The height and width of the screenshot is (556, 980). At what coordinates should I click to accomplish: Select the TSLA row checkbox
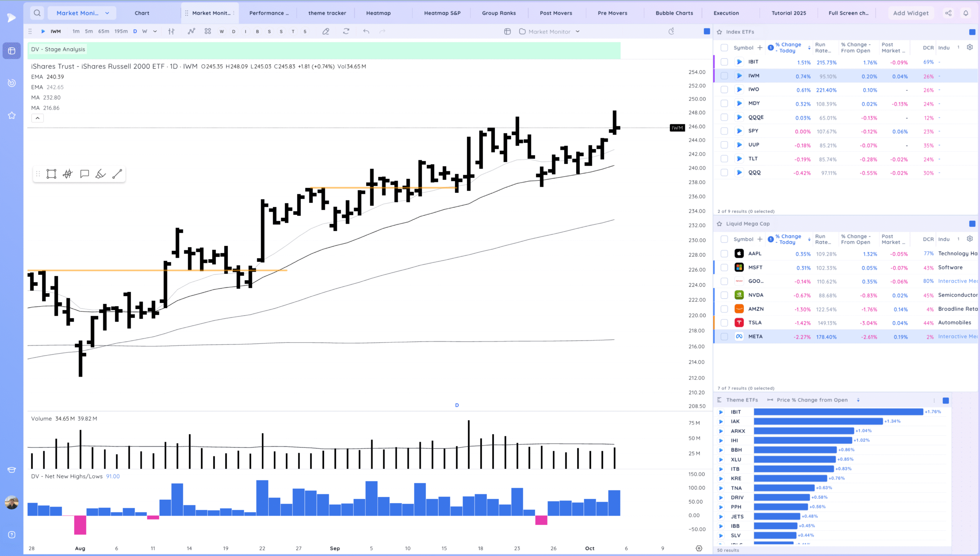pyautogui.click(x=724, y=323)
